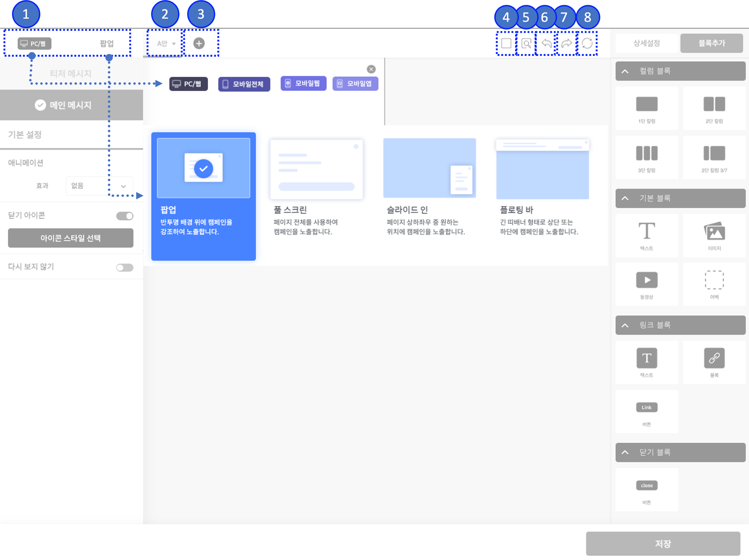Image resolution: width=749 pixels, height=560 pixels.
Task: Collapse the 컬럼 블록 section
Action: click(625, 71)
